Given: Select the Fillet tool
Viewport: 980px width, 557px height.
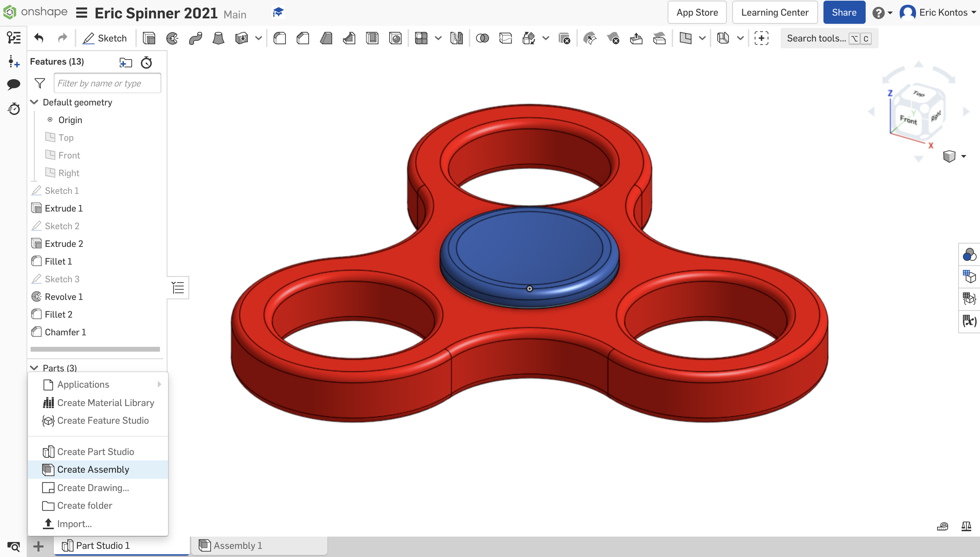Looking at the screenshot, I should [280, 38].
